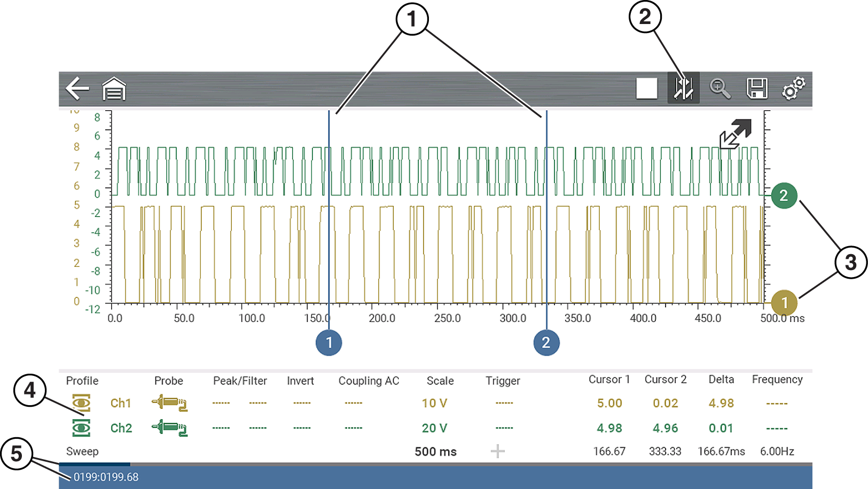Select the Ch2 probe icon
This screenshot has height=489, width=868.
pyautogui.click(x=169, y=428)
